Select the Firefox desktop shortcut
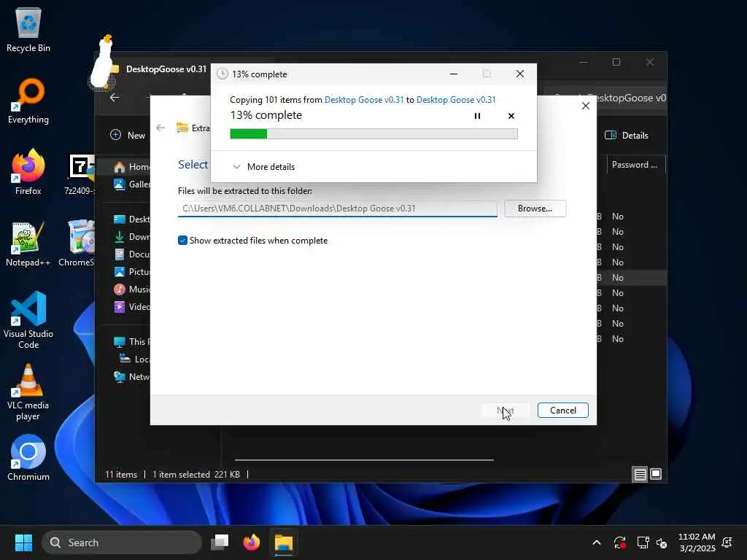The height and width of the screenshot is (560, 747). (28, 172)
